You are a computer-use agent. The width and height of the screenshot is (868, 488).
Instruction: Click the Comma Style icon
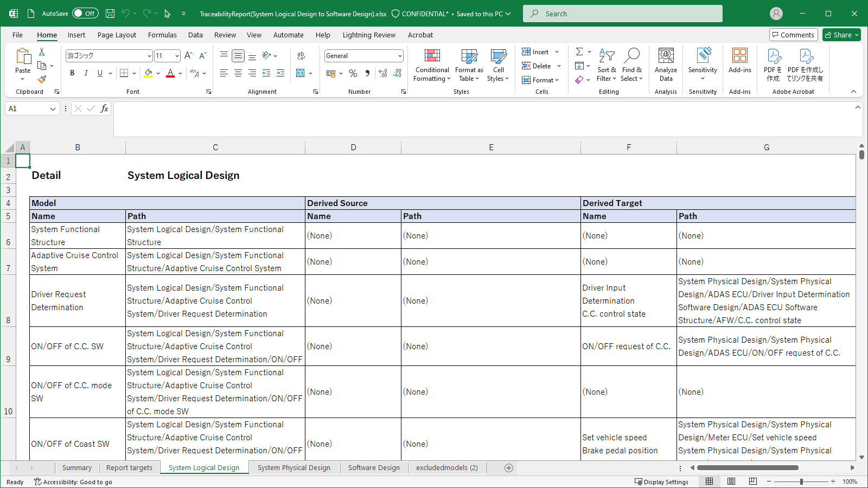pyautogui.click(x=367, y=73)
